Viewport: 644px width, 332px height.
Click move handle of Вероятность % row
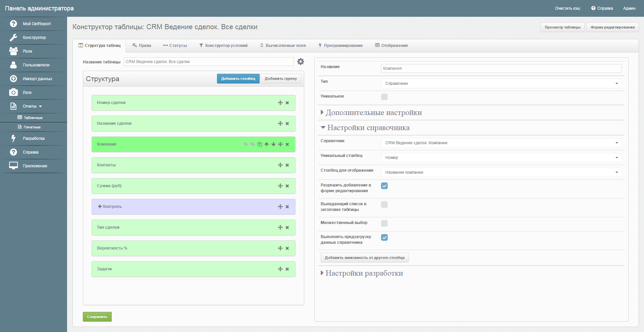(x=280, y=248)
